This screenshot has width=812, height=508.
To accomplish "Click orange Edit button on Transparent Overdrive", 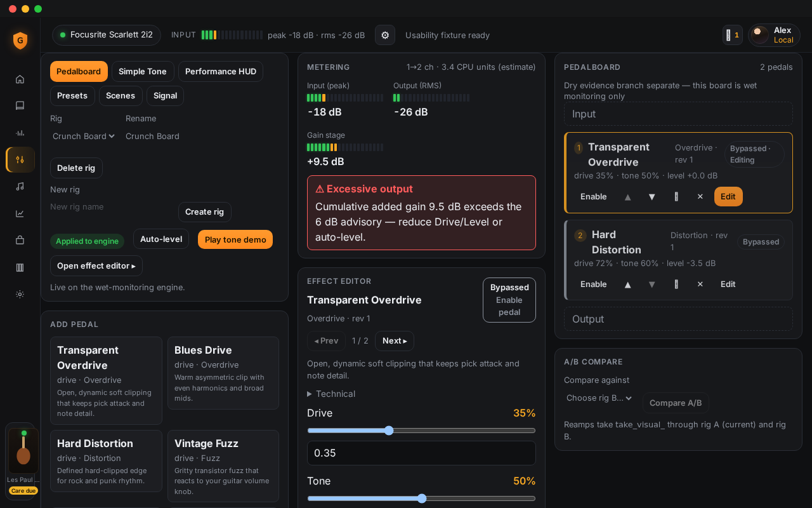I will coord(728,197).
